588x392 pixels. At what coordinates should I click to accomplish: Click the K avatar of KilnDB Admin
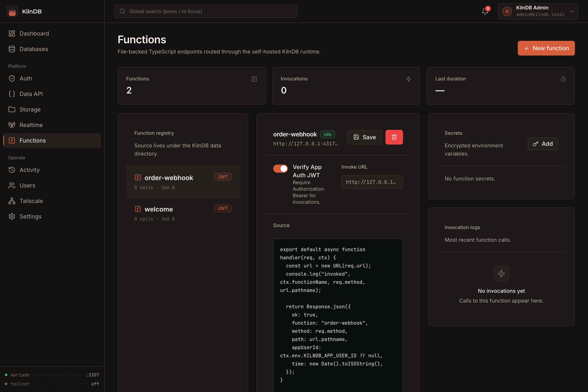point(507,11)
